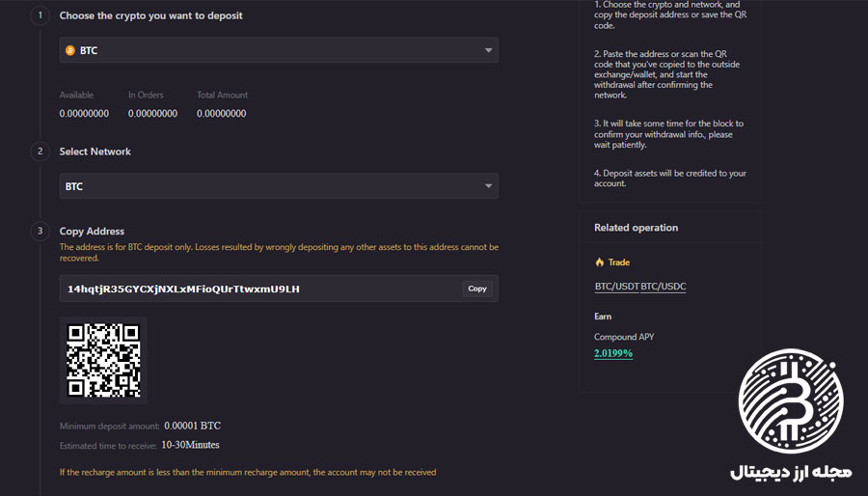Click the step 1 circle number
868x496 pixels.
(40, 15)
